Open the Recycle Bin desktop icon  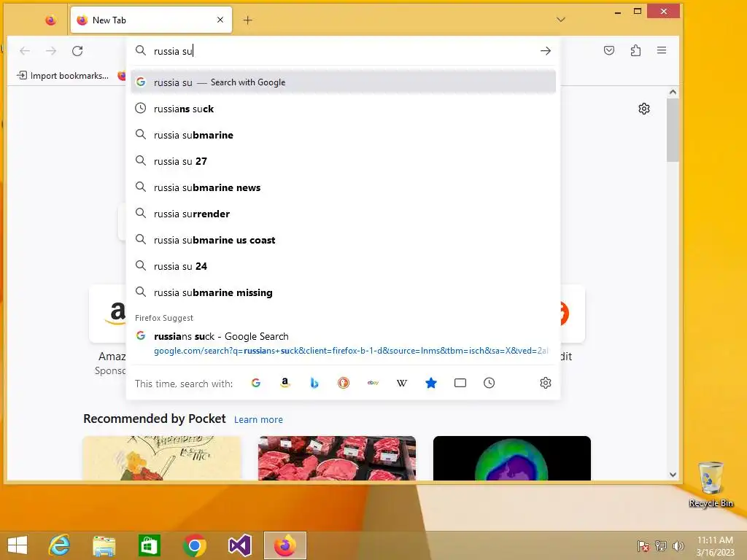[x=711, y=484]
